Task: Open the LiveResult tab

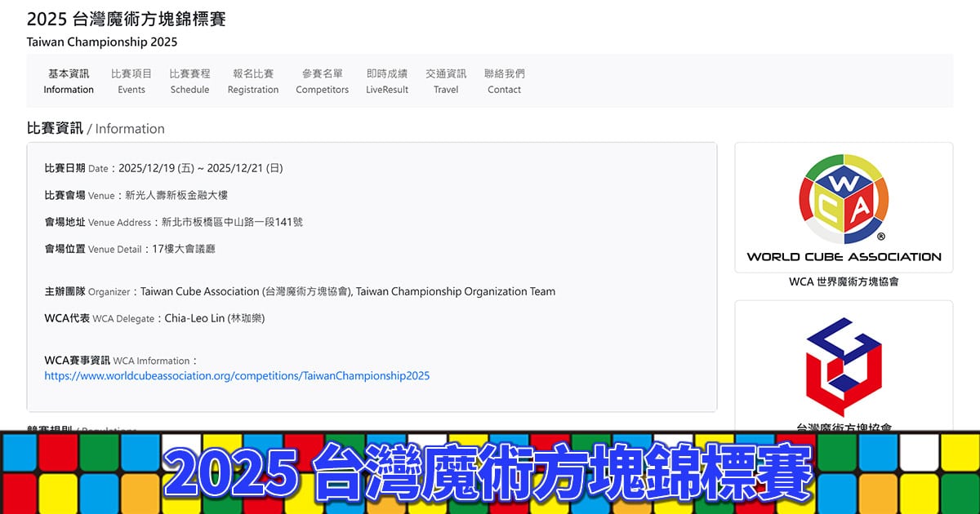Action: tap(387, 81)
